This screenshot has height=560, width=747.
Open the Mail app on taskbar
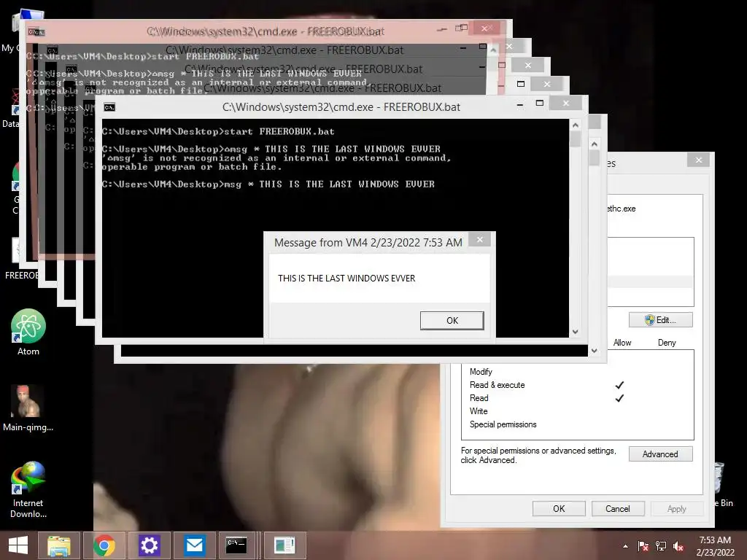(194, 545)
